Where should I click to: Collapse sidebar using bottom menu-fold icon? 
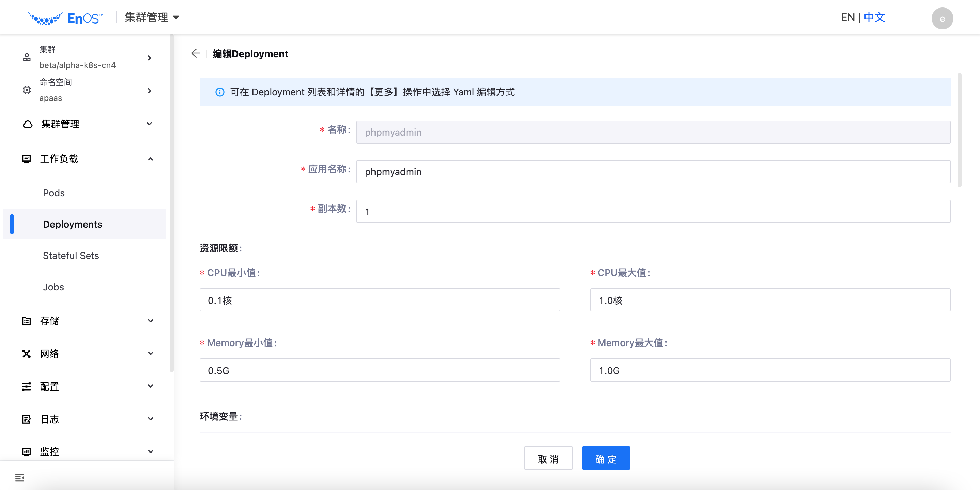19,477
